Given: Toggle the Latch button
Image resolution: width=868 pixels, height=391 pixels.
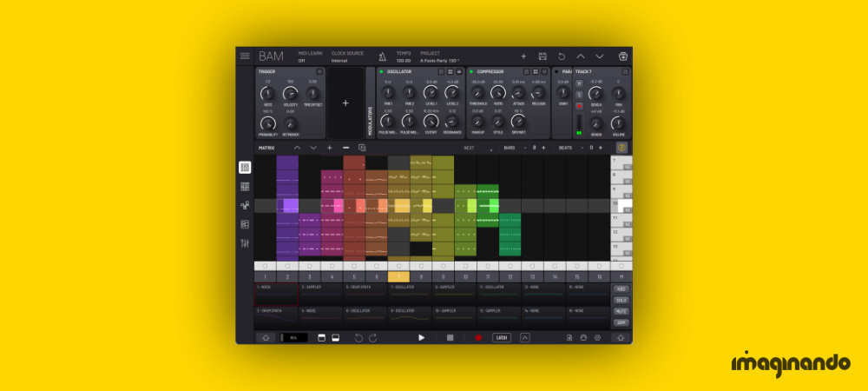Looking at the screenshot, I should coord(502,337).
